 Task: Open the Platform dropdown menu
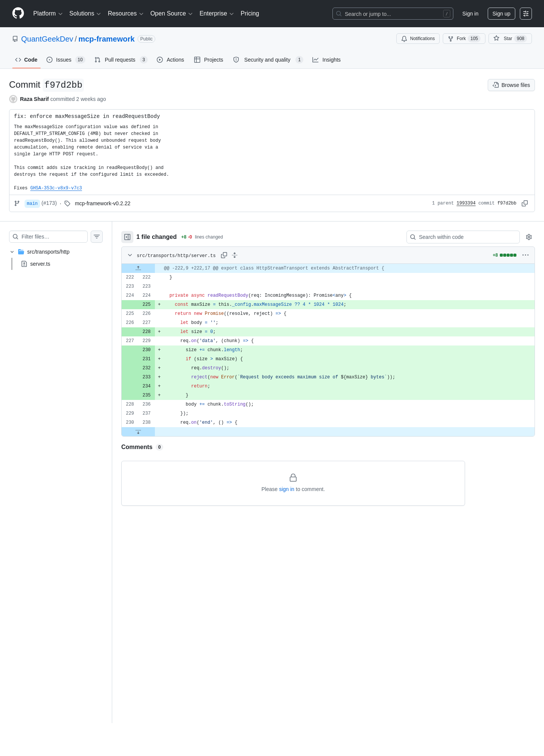pos(48,14)
